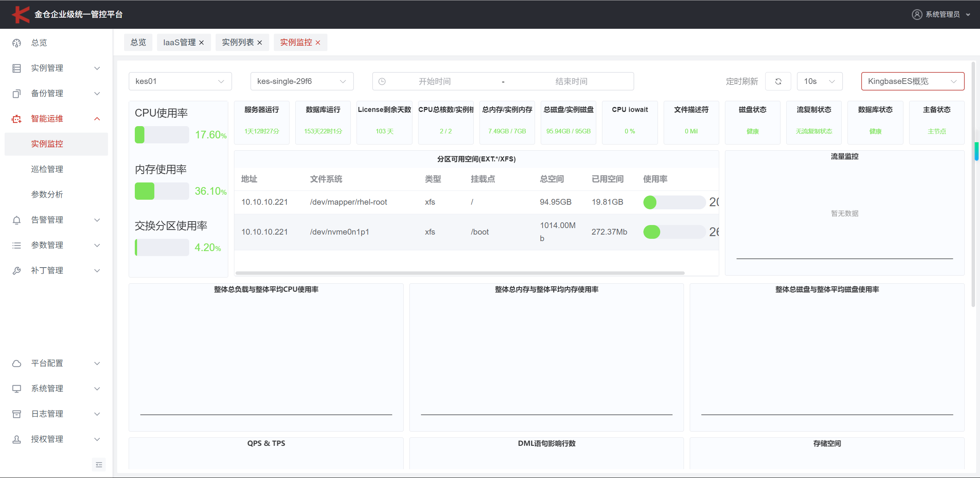Click the 总览 dashboard icon in sidebar
This screenshot has height=478, width=980.
(16, 43)
